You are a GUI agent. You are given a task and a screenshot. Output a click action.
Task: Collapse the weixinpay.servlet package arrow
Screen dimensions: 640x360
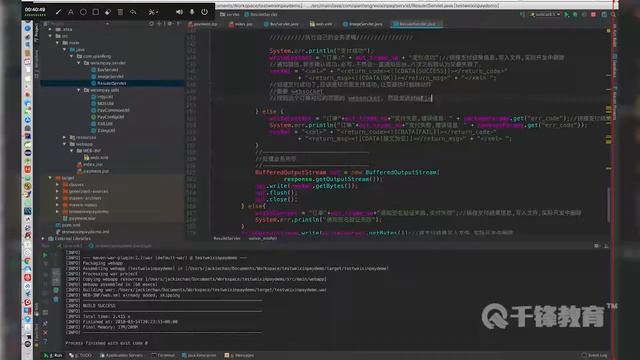click(x=78, y=63)
